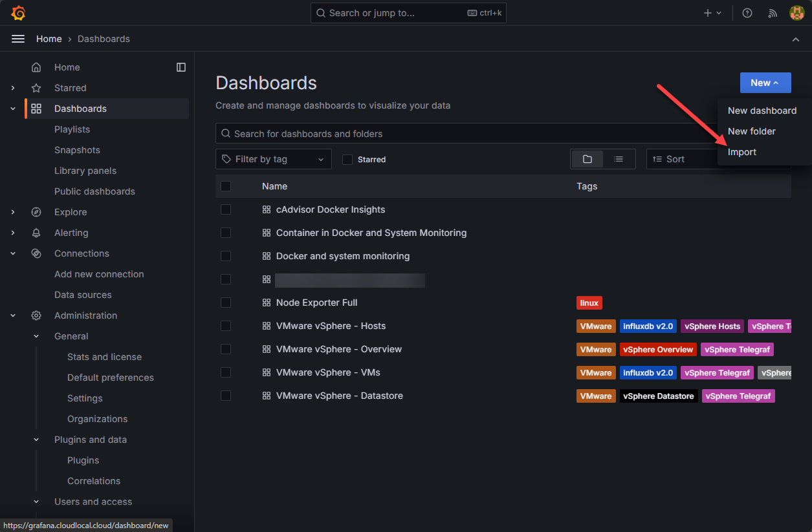
Task: Click the Grafana logo icon
Action: [18, 13]
